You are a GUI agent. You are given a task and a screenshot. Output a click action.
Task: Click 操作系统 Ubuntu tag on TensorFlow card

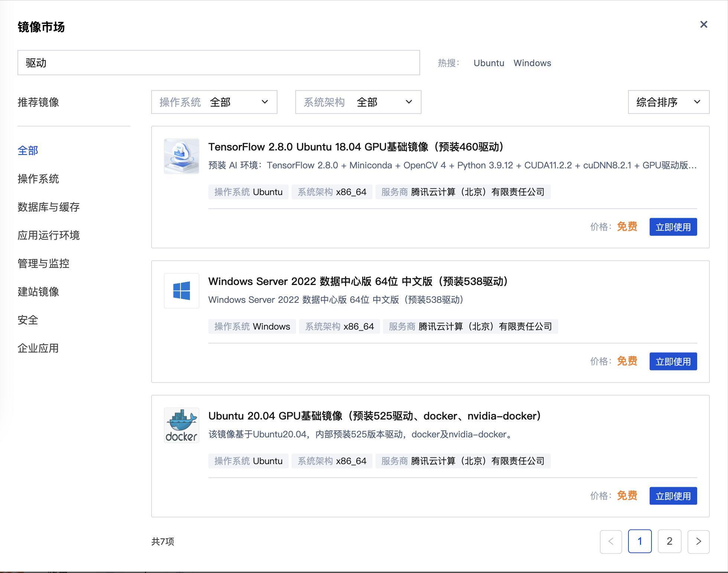(248, 192)
